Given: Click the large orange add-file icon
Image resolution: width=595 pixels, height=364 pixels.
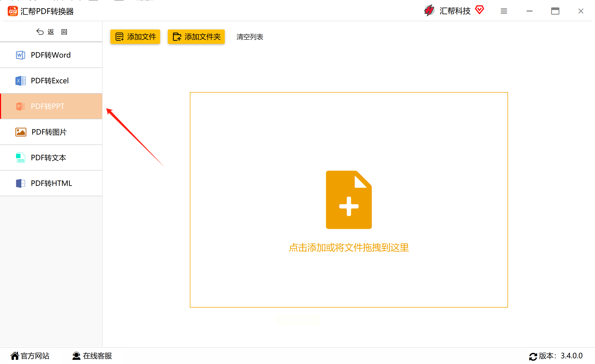Looking at the screenshot, I should (349, 200).
